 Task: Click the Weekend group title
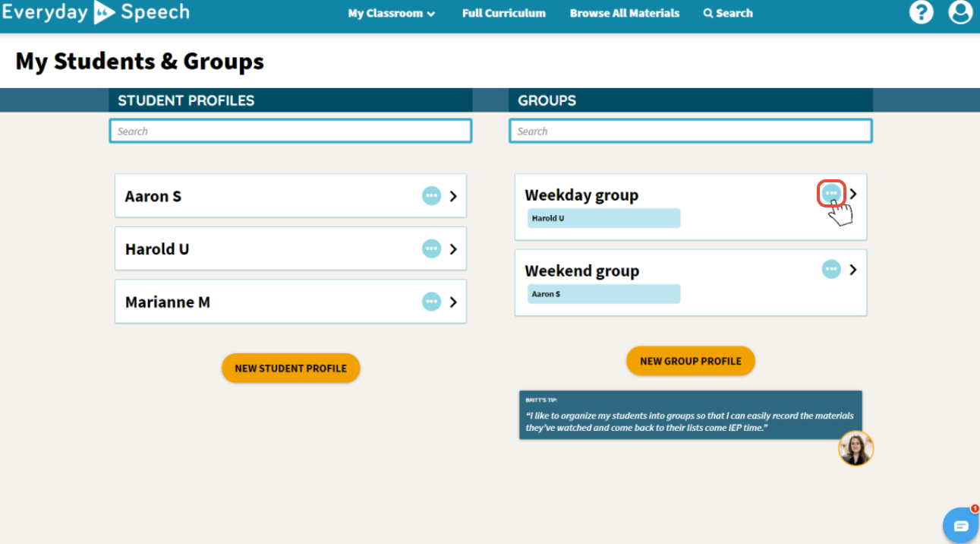[x=582, y=271]
